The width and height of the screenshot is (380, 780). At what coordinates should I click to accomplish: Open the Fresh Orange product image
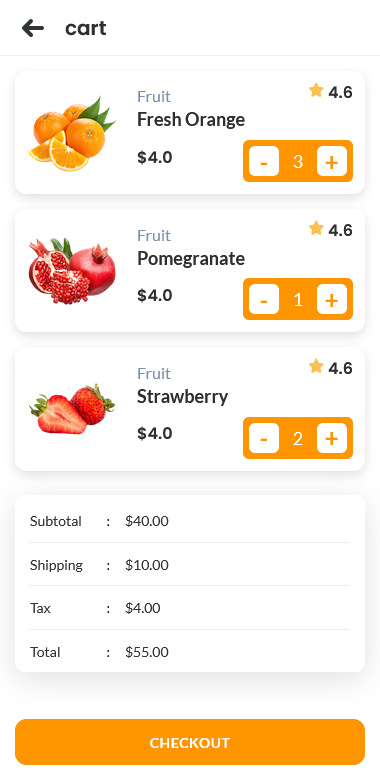(72, 133)
